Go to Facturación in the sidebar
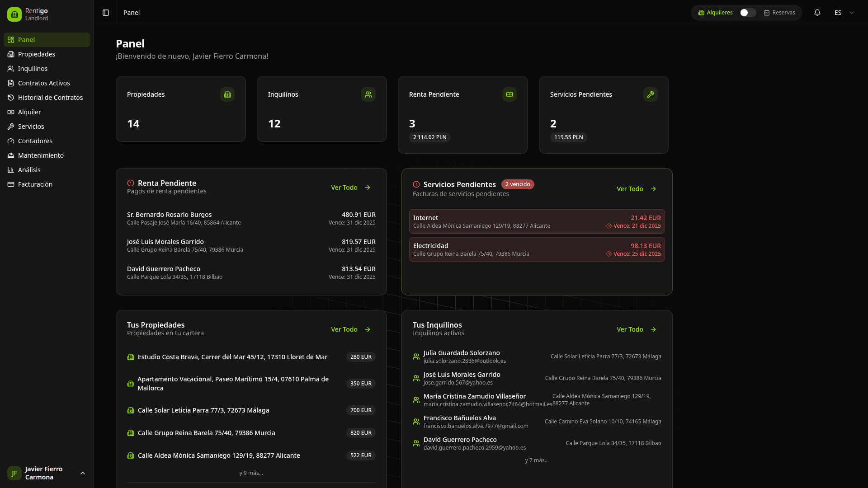Image resolution: width=868 pixels, height=488 pixels. point(35,184)
